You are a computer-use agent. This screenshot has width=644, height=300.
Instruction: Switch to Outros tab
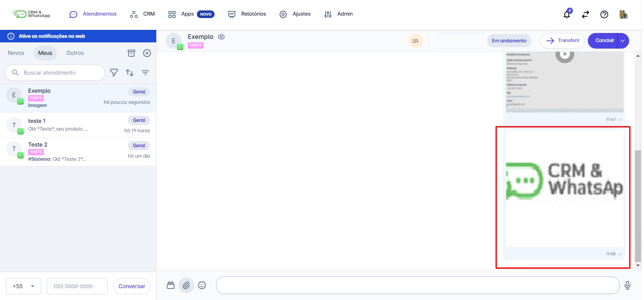[x=75, y=53]
